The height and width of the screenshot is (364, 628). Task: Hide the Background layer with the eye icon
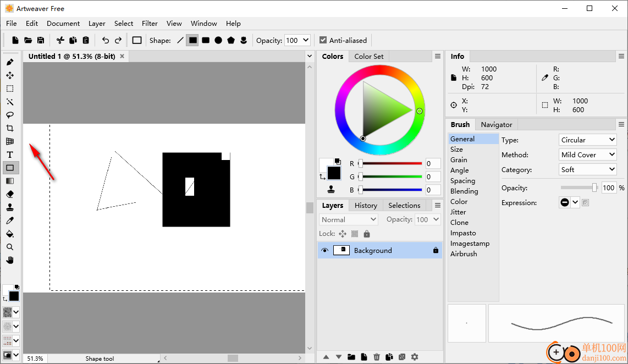click(325, 250)
